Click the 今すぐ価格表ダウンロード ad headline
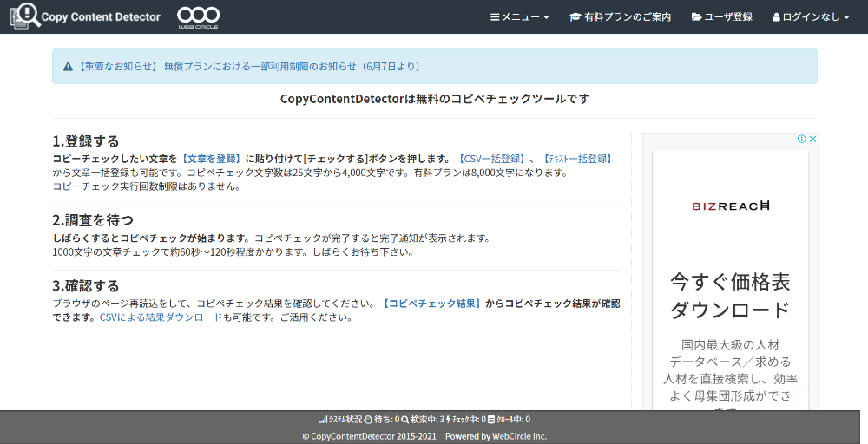The height and width of the screenshot is (444, 868). coord(730,296)
